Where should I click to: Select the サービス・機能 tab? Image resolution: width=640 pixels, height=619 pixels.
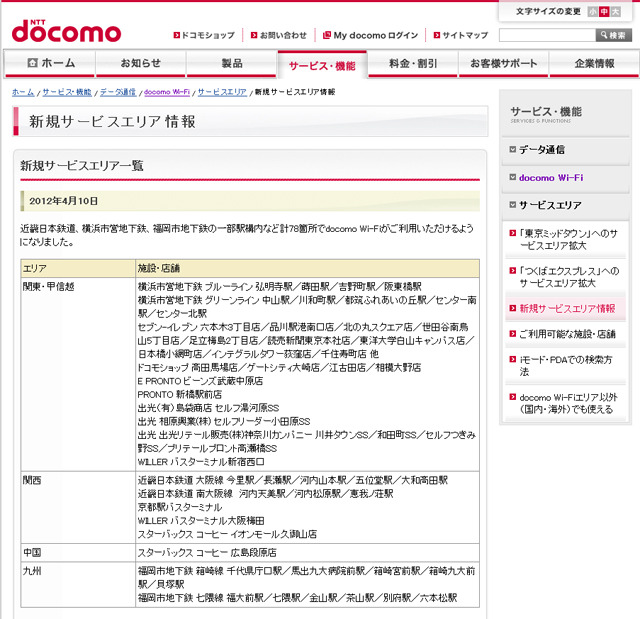pos(322,65)
